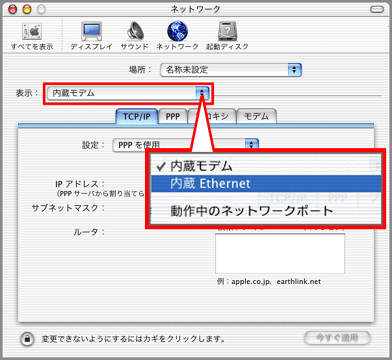This screenshot has height=360, width=392.
Task: Click inside the search domains text box
Action: [x=280, y=253]
